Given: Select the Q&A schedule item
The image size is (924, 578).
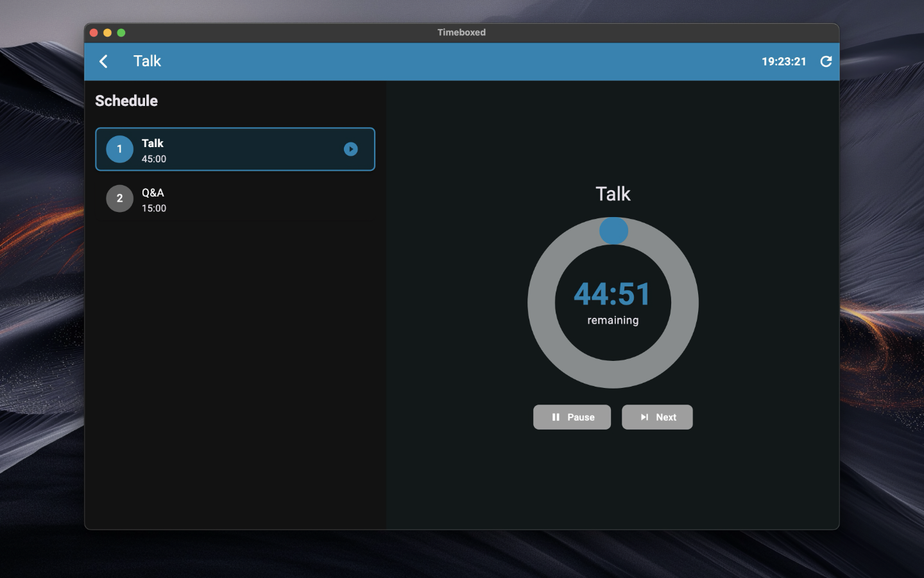Looking at the screenshot, I should coord(235,199).
